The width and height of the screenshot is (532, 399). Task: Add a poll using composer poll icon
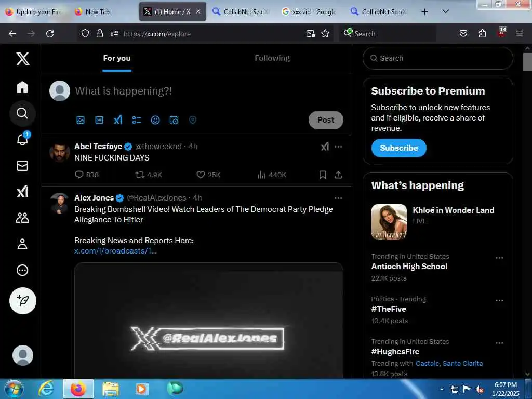coord(137,120)
